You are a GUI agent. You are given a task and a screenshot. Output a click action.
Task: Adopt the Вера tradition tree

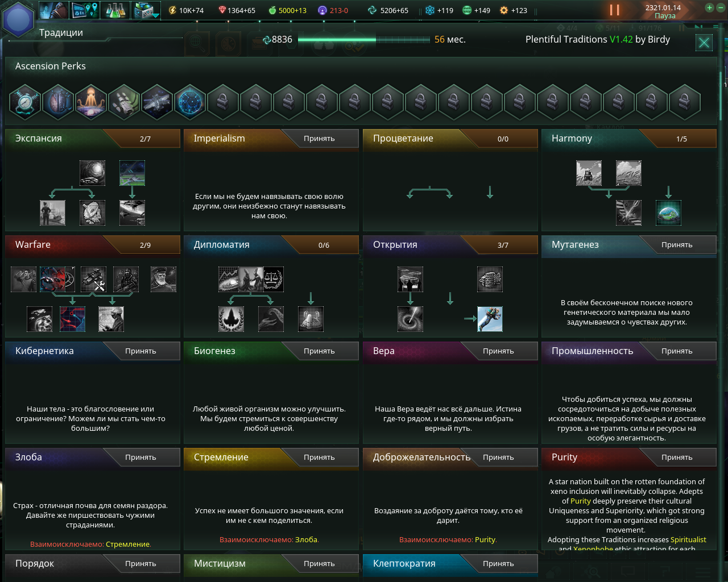coord(499,351)
